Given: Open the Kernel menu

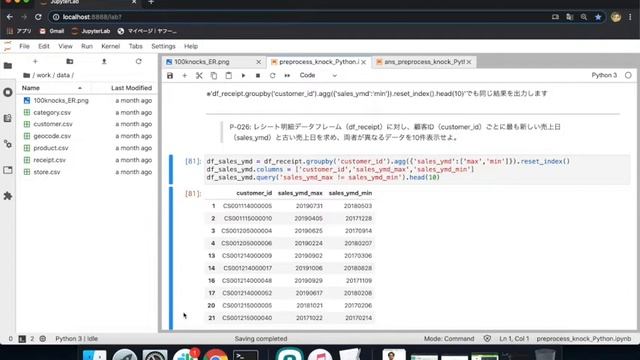Looking at the screenshot, I should click(111, 46).
